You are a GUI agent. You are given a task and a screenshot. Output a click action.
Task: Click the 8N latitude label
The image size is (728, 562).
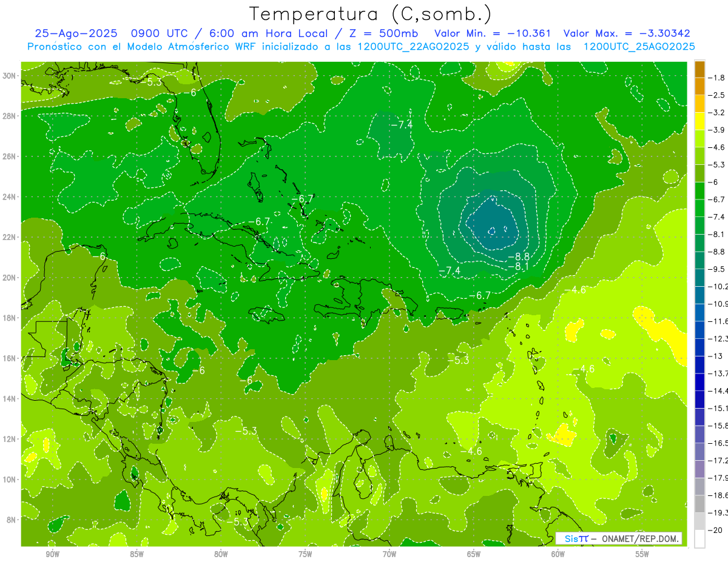[12, 520]
